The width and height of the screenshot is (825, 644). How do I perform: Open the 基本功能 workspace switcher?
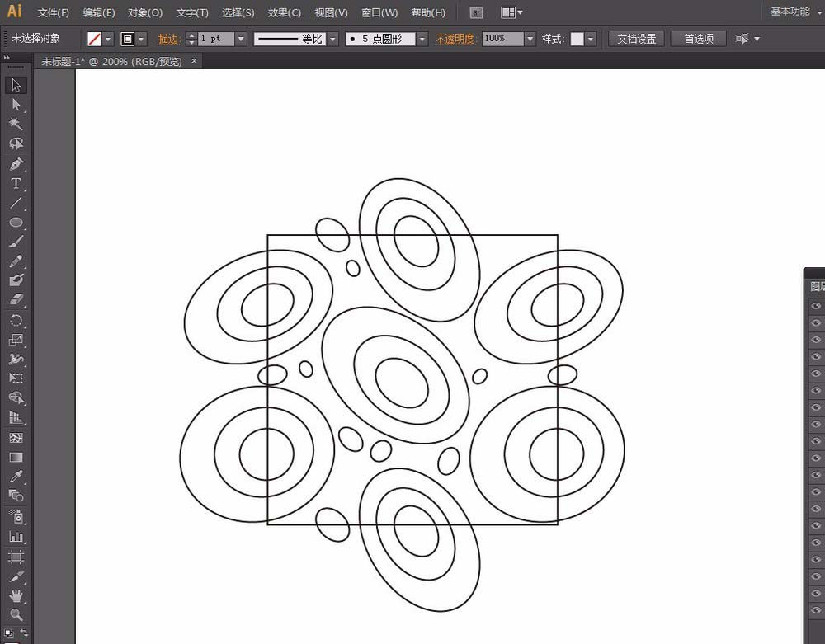795,12
